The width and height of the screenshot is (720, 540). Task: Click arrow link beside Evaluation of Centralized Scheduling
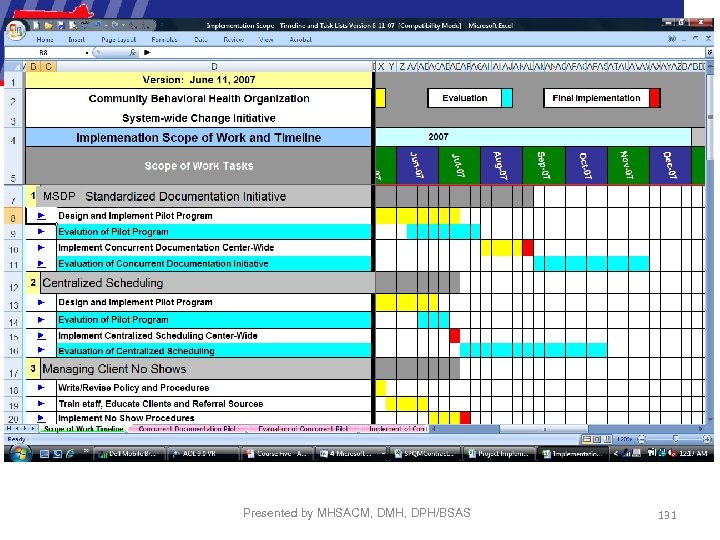click(x=41, y=350)
